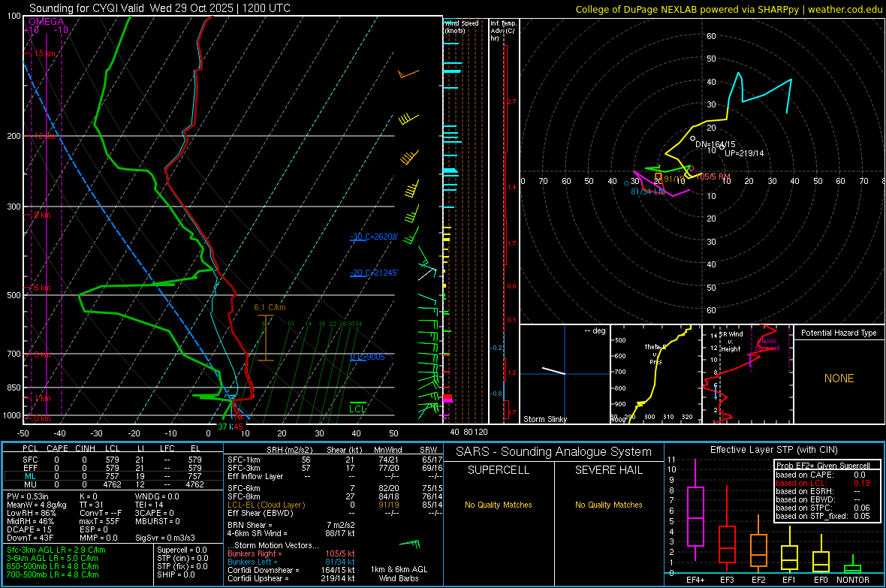Screen dimensions: 886x588
Task: Click the 'based on STPC: 0.06' line
Action: (823, 508)
